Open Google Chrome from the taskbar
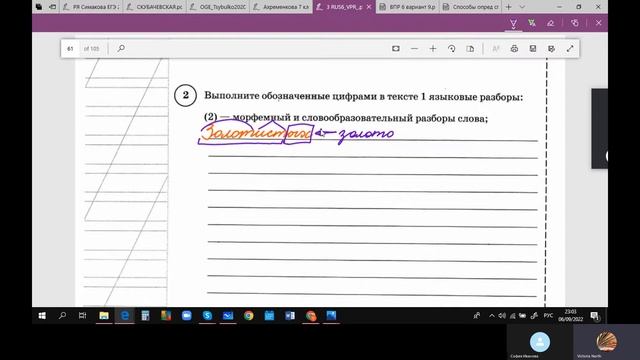This screenshot has width=640, height=360. coord(249,316)
